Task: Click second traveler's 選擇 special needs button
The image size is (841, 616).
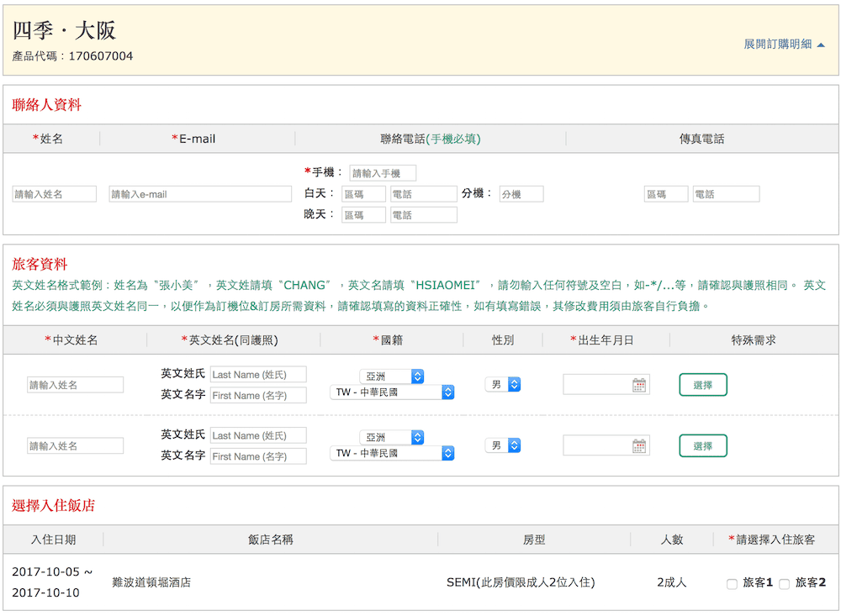Action: [703, 446]
